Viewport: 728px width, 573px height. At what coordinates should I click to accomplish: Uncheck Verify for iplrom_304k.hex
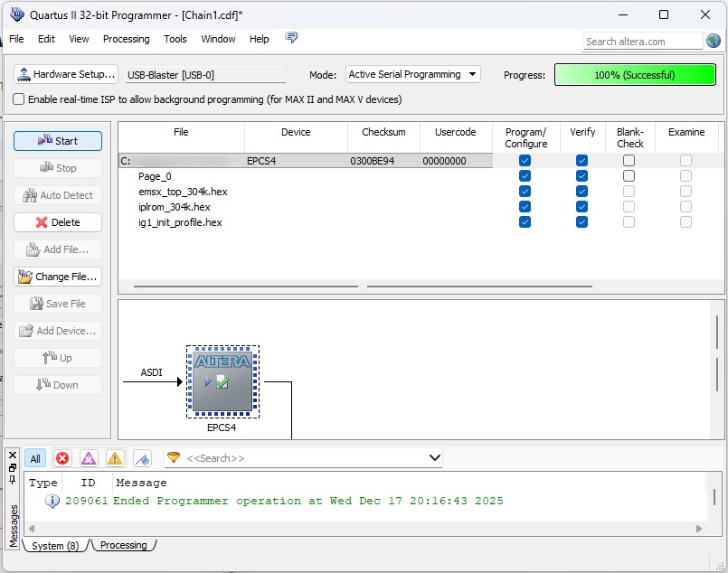point(581,206)
